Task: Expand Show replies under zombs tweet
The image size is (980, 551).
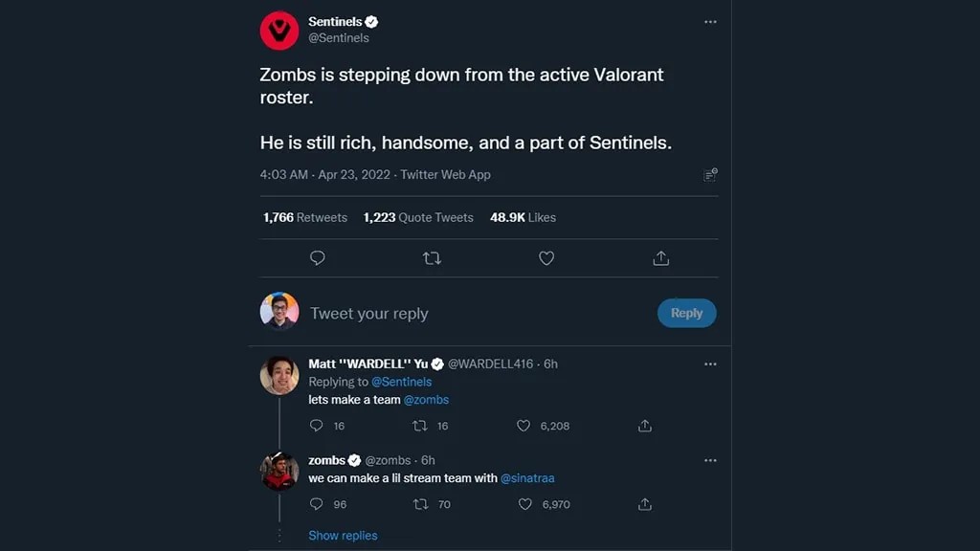Action: pyautogui.click(x=343, y=536)
